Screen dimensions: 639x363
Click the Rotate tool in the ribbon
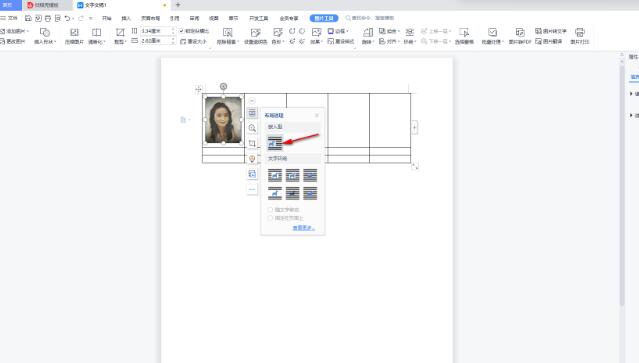pos(368,36)
